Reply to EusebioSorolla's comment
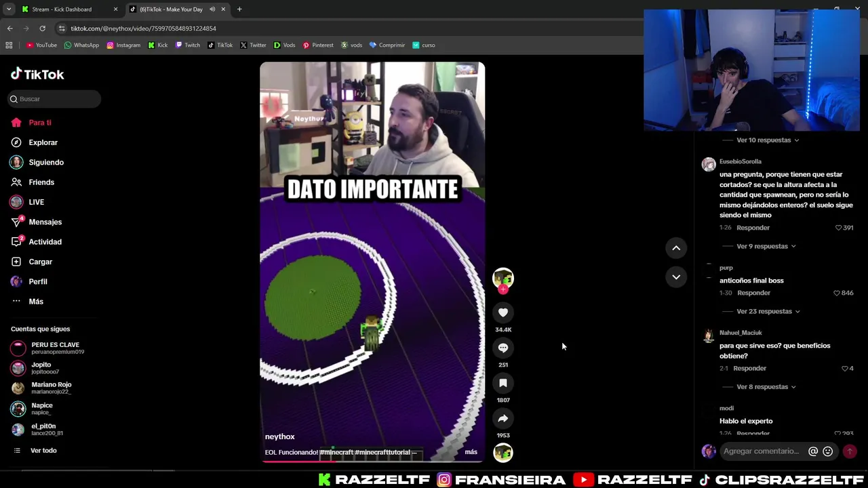This screenshot has height=488, width=868. tap(753, 228)
